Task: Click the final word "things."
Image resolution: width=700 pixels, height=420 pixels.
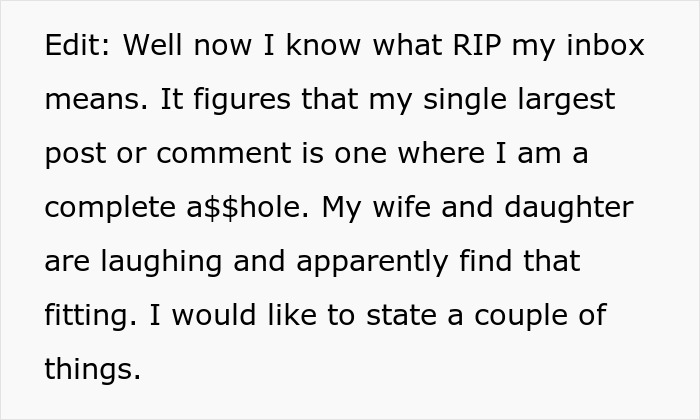Action: [x=93, y=371]
